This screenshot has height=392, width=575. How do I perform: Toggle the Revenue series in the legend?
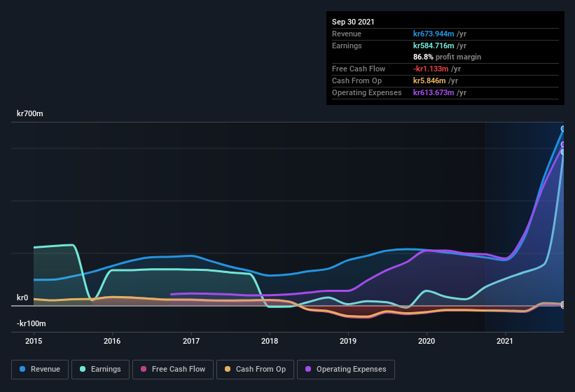40,369
